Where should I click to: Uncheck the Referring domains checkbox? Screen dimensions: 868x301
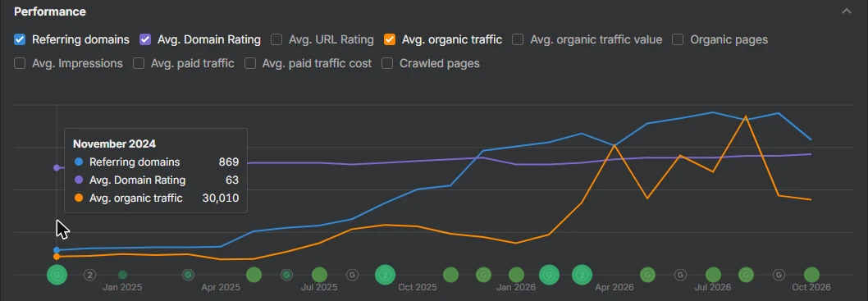click(20, 40)
